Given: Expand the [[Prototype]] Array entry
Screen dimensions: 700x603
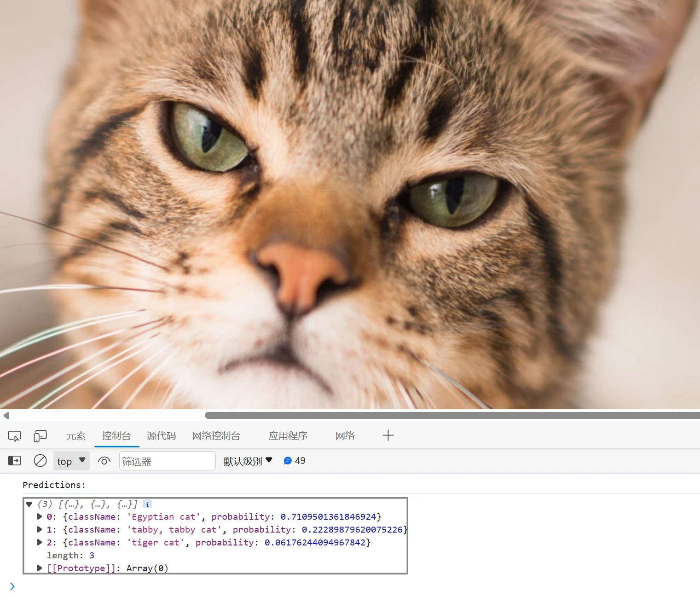Looking at the screenshot, I should click(40, 568).
